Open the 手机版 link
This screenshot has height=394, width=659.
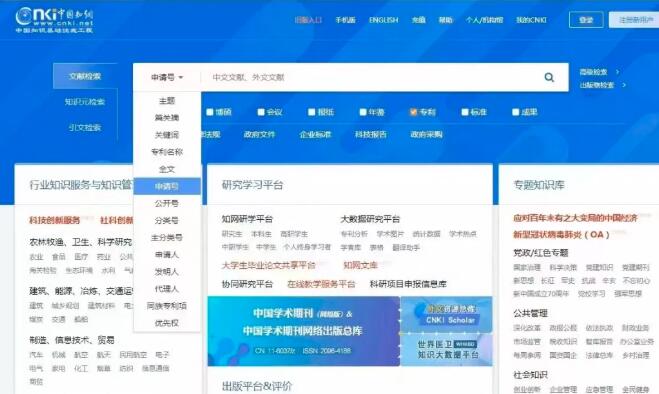tap(345, 20)
